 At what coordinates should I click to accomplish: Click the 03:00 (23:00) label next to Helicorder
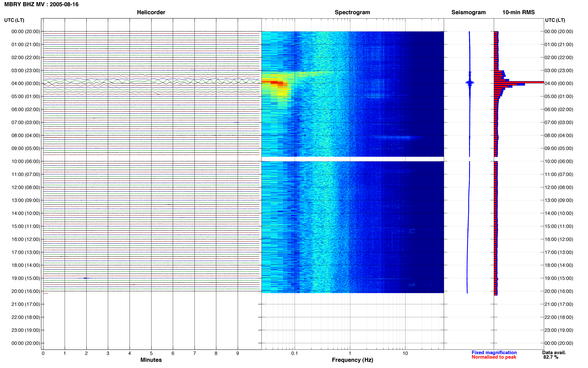(26, 71)
